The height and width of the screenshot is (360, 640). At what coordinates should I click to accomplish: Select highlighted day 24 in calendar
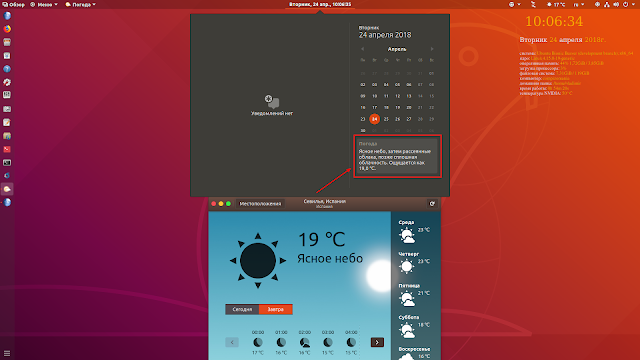pyautogui.click(x=374, y=119)
